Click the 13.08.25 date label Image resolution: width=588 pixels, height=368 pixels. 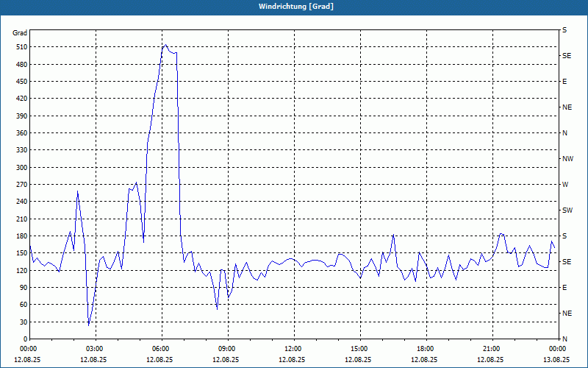[556, 359]
